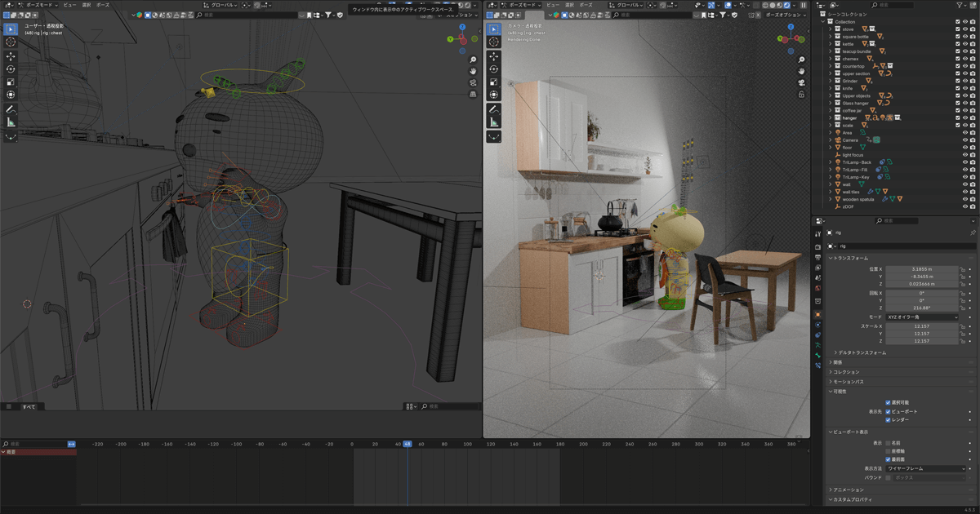Open the XYZ オイラー角 rotation mode dropdown
This screenshot has height=514, width=980.
(x=922, y=317)
